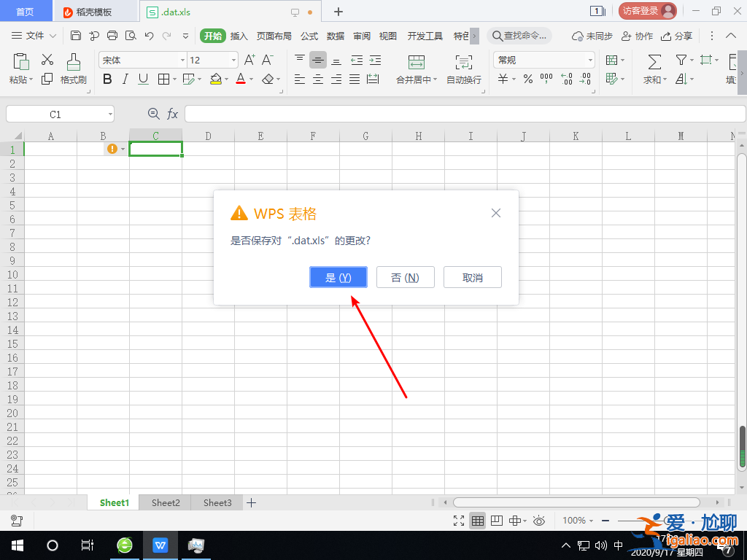Click the fullscreen view icon in status bar
This screenshot has width=747, height=560.
pos(459,520)
